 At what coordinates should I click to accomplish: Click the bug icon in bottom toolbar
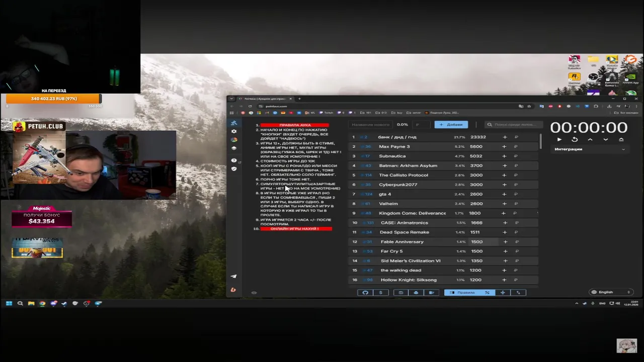416,293
